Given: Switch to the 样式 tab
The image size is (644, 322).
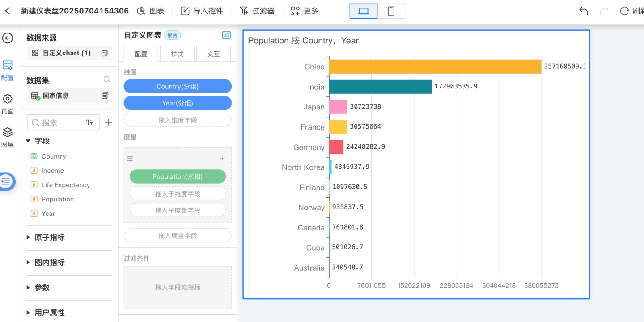Looking at the screenshot, I should pyautogui.click(x=177, y=54).
